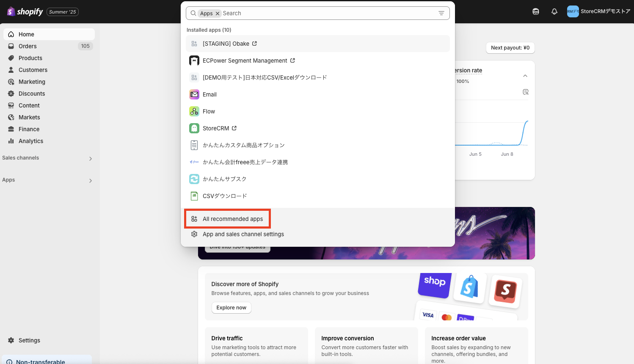Click the [STAGING] Obake external link icon

click(254, 44)
